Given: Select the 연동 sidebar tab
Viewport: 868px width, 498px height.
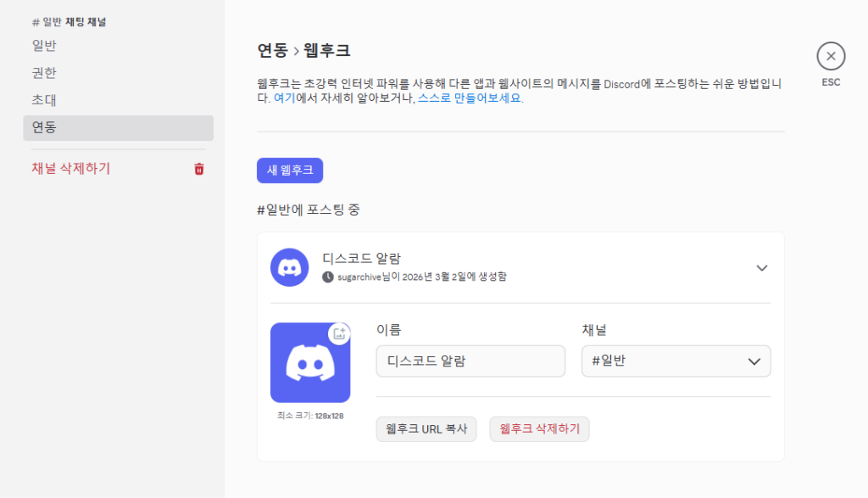Looking at the screenshot, I should (44, 127).
